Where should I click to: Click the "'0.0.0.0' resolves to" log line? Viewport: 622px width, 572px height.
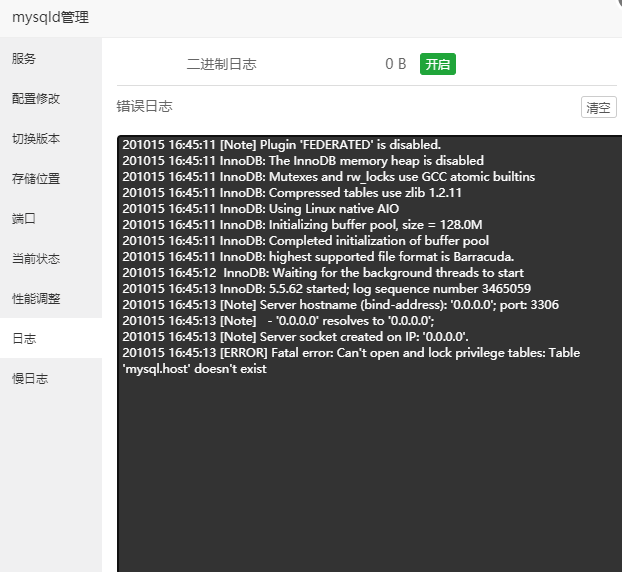[x=278, y=321]
